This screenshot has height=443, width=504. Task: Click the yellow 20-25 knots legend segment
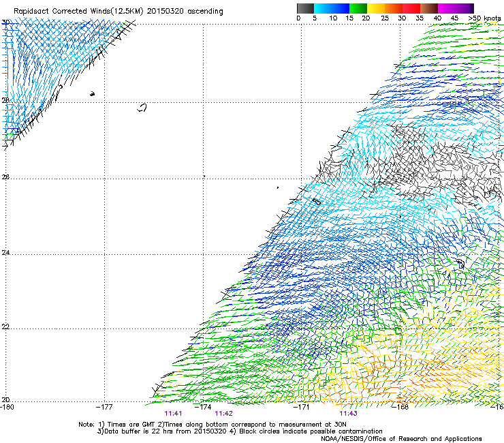[376, 8]
